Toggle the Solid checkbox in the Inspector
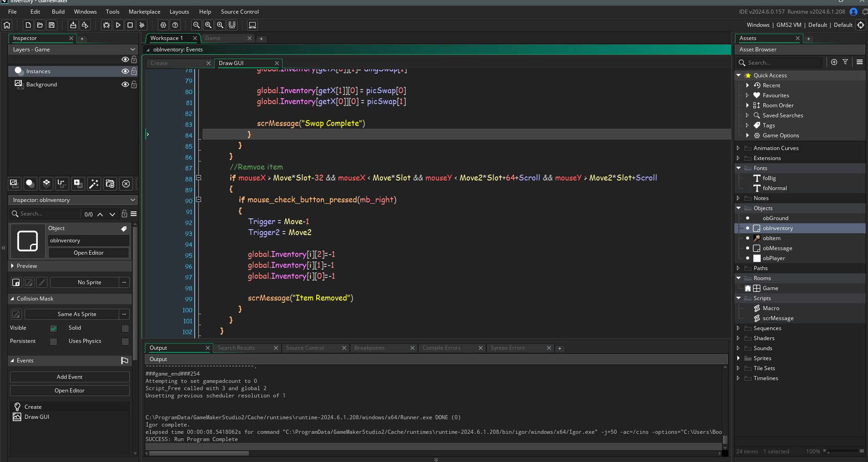868x462 pixels. [x=125, y=328]
